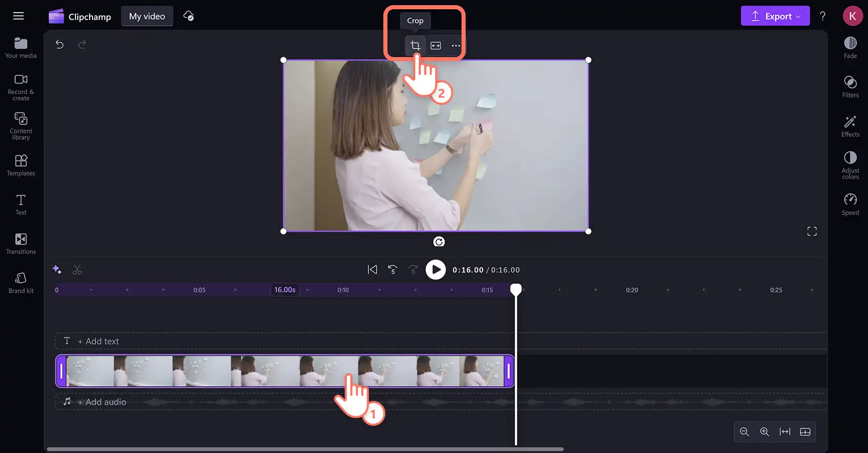This screenshot has height=453, width=868.
Task: Open the Speed panel
Action: point(851,205)
